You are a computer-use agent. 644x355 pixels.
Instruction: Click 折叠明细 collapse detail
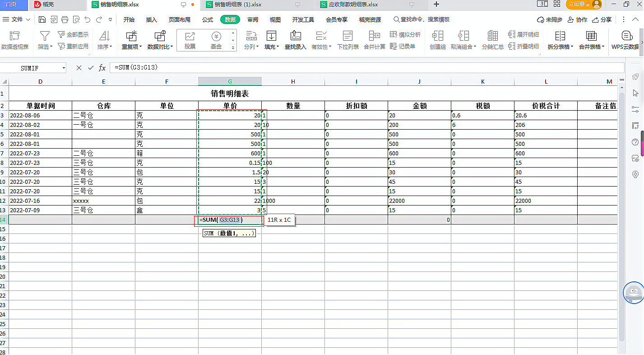(524, 46)
